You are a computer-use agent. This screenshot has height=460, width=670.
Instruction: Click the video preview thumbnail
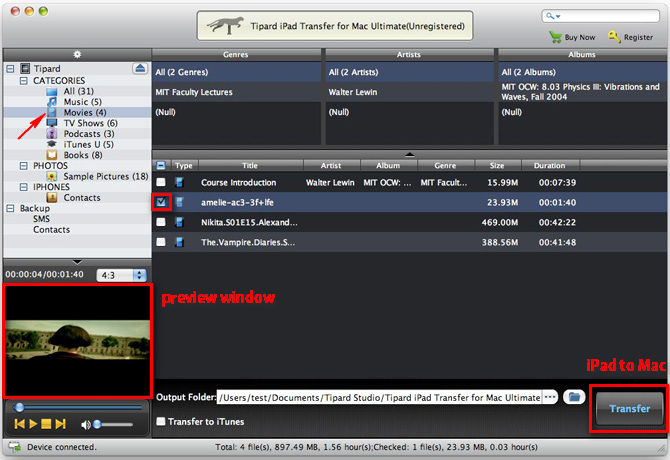tap(77, 341)
